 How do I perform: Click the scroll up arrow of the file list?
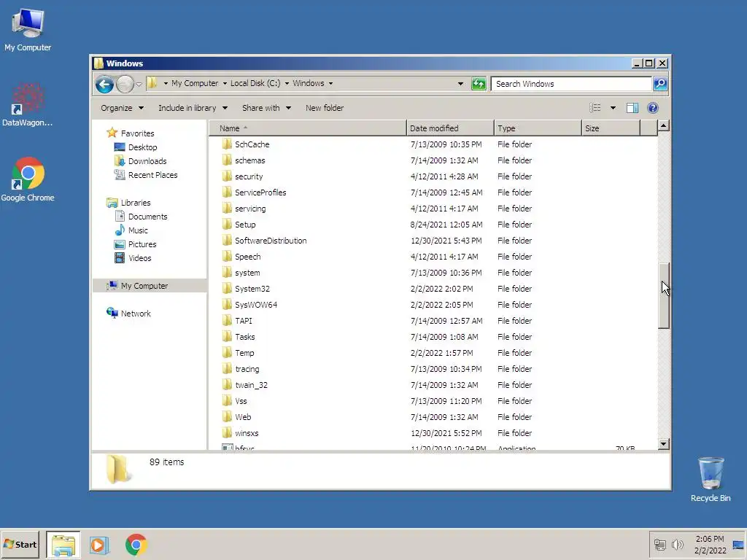664,126
